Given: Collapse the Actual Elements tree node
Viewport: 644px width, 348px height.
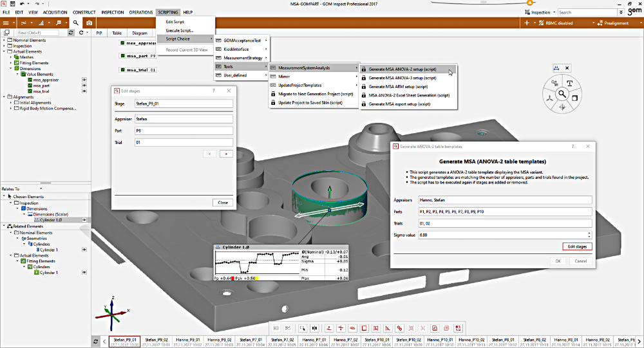Looking at the screenshot, I should (4, 51).
